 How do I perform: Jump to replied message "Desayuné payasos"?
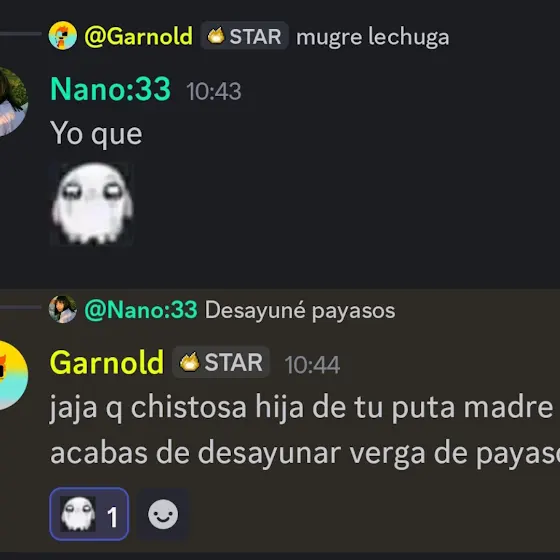click(300, 310)
